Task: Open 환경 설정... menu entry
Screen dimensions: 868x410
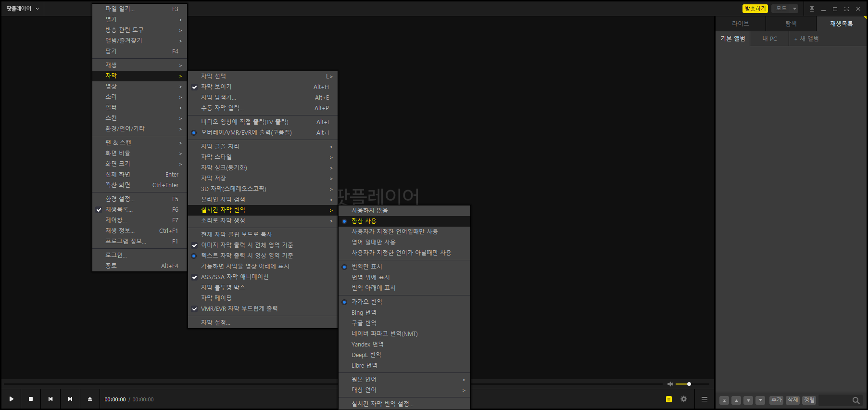Action: (x=139, y=199)
